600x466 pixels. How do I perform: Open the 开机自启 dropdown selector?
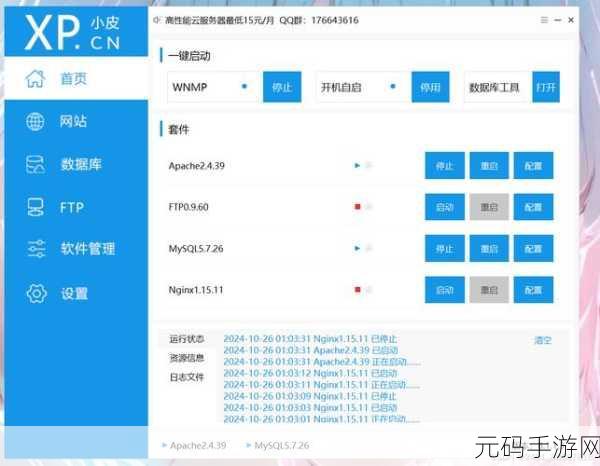coord(361,87)
